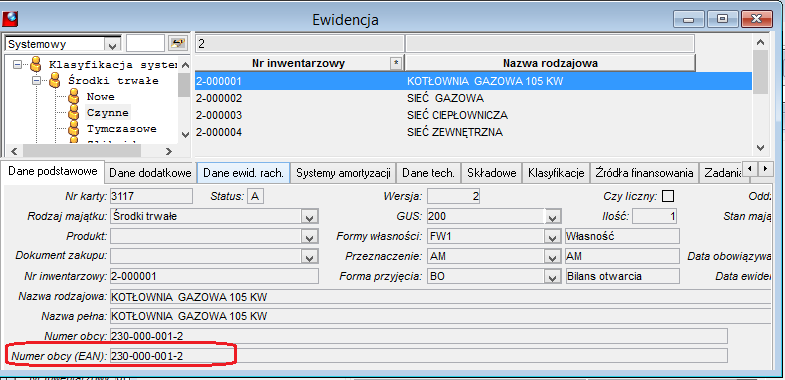Open the Formy własności dropdown

pos(552,236)
